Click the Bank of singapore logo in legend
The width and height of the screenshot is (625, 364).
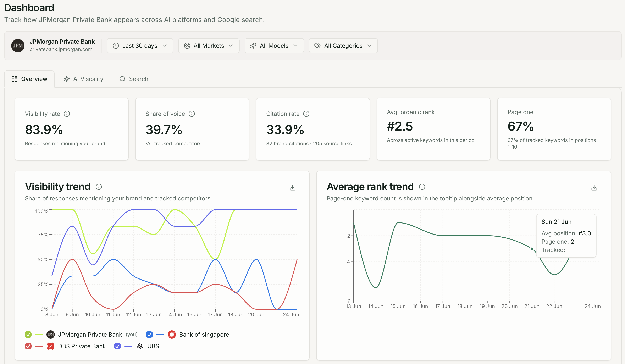point(172,335)
